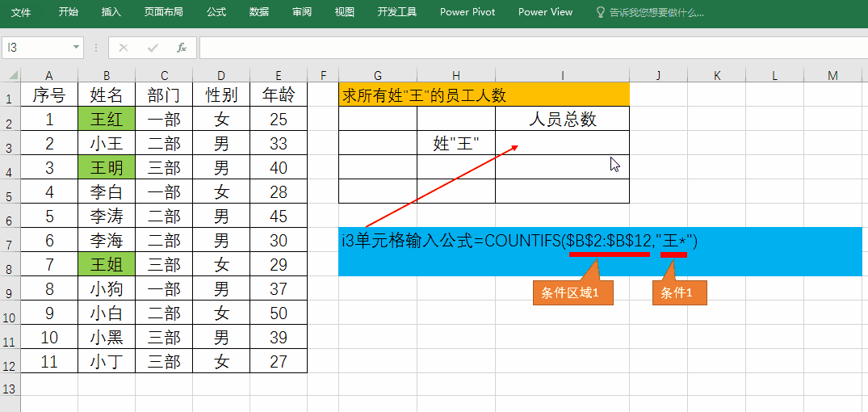Click the enter checkmark icon in formula bar
Image resolution: width=868 pixels, height=412 pixels.
pos(153,48)
